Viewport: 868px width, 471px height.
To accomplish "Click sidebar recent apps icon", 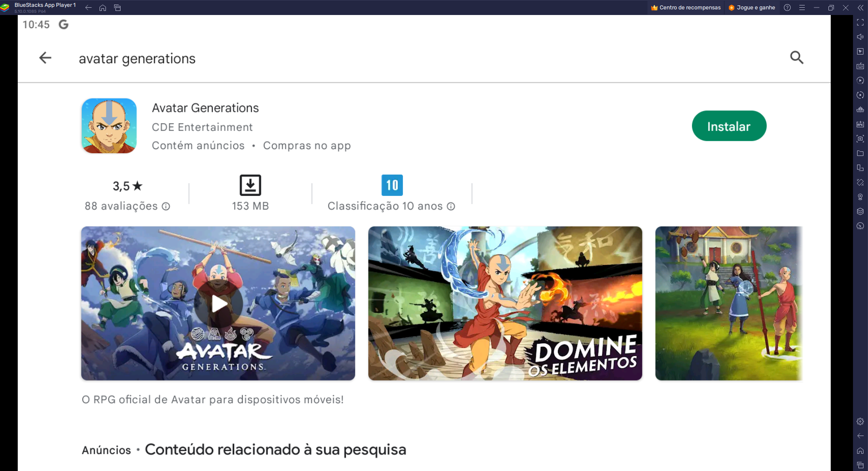I will 860,465.
